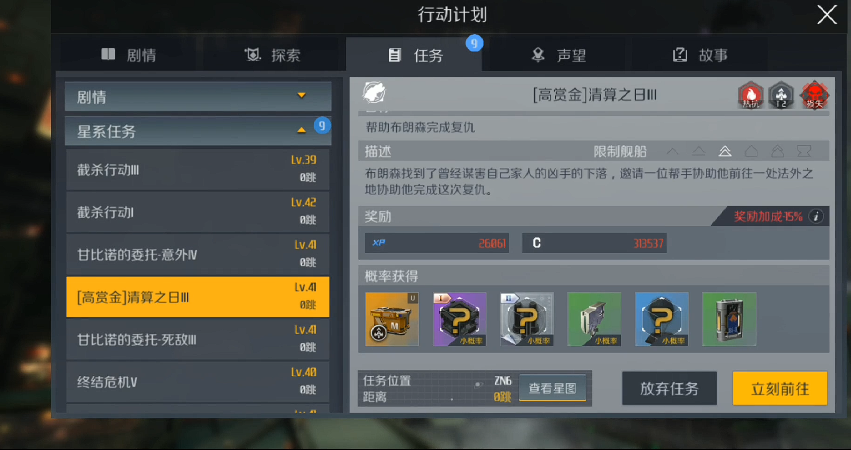
Task: Click the green ship module reward icon
Action: point(594,319)
